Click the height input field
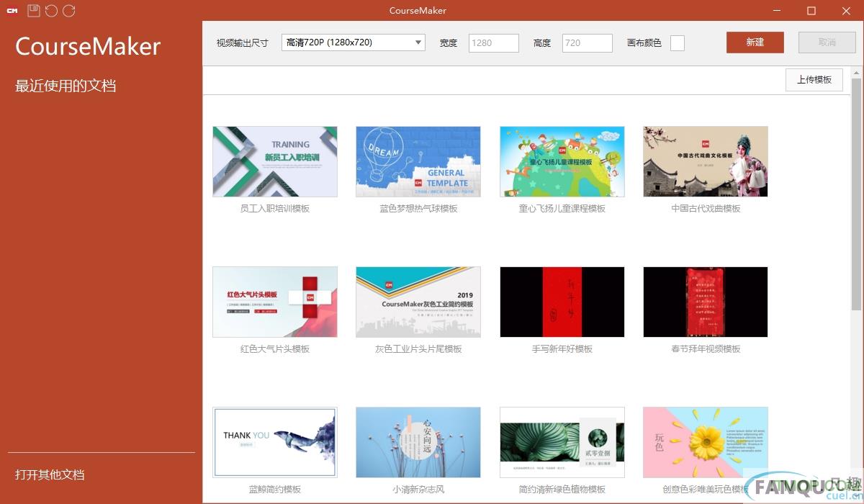The image size is (864, 504). (x=588, y=42)
